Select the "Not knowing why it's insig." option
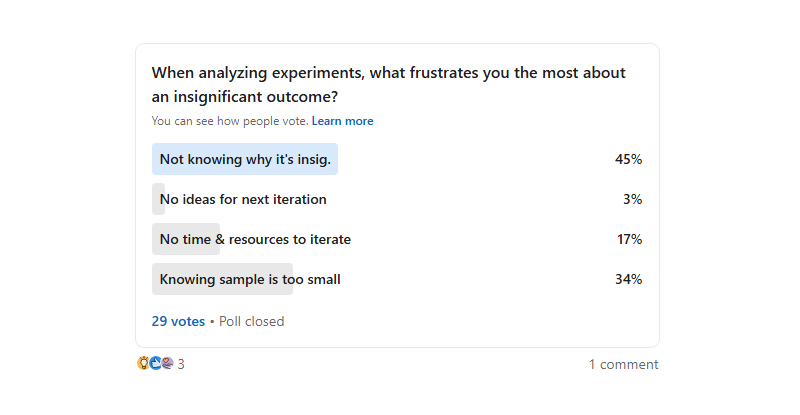Screen dimensions: 800x415 tap(244, 159)
